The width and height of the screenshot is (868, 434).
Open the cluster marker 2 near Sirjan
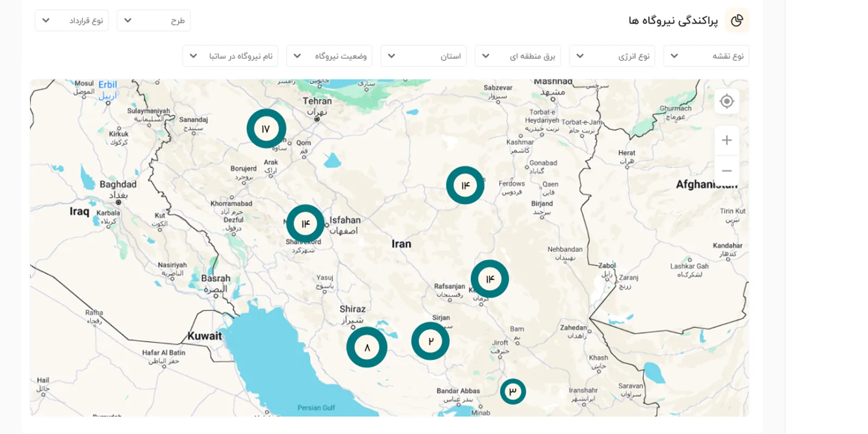[x=430, y=341]
